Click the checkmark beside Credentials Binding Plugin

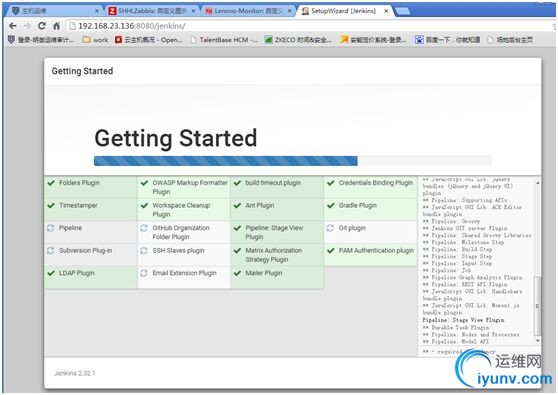(x=331, y=183)
